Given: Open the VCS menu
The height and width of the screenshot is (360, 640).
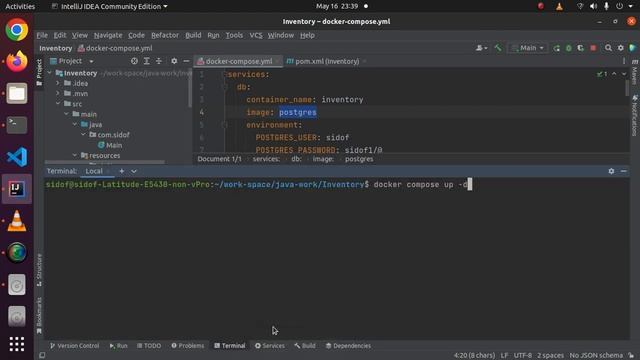Looking at the screenshot, I should point(256,35).
